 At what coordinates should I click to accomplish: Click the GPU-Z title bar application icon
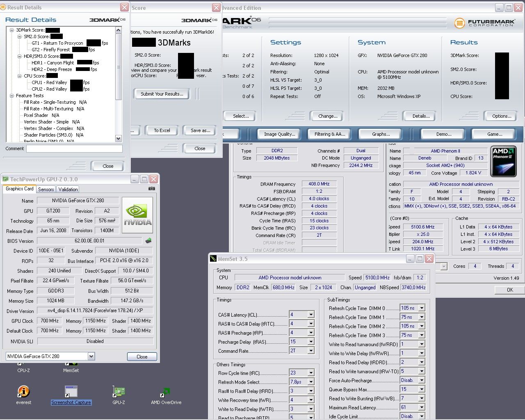6,179
